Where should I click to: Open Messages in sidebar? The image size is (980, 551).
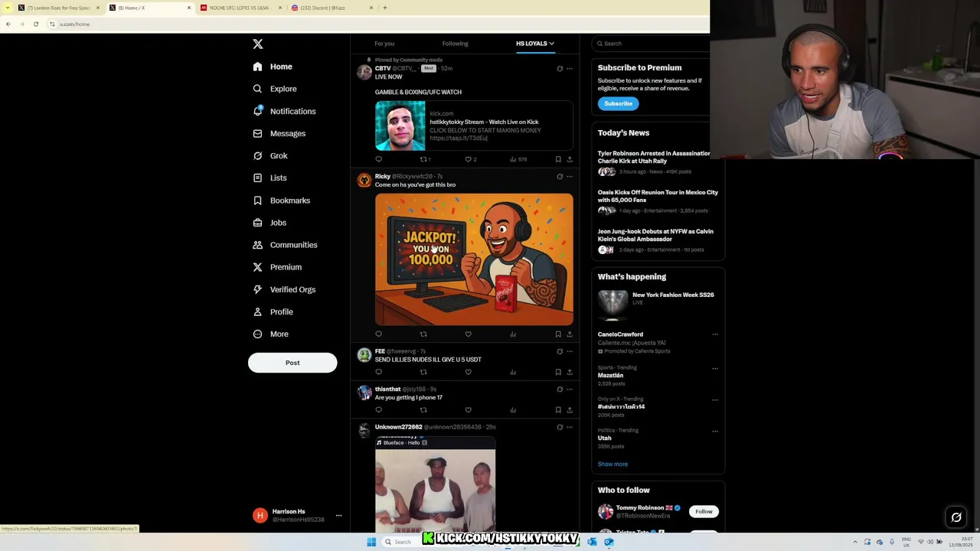tap(279, 133)
